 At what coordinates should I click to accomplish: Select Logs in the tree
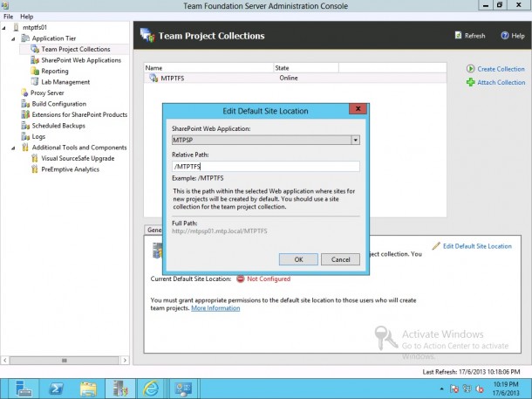point(38,136)
